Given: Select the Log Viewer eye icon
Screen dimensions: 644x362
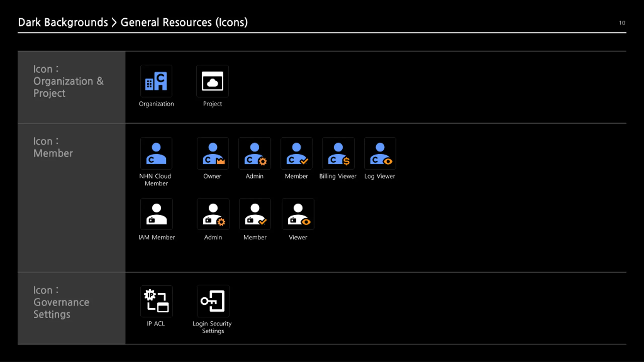Looking at the screenshot, I should 380,153.
